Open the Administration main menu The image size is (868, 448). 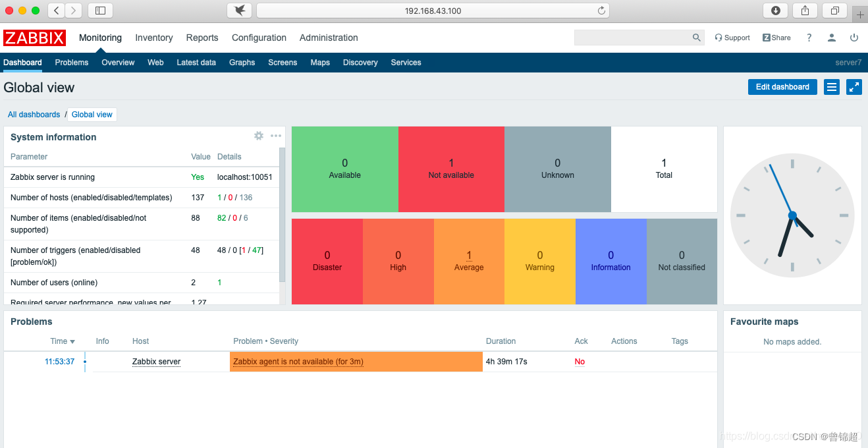click(x=329, y=38)
